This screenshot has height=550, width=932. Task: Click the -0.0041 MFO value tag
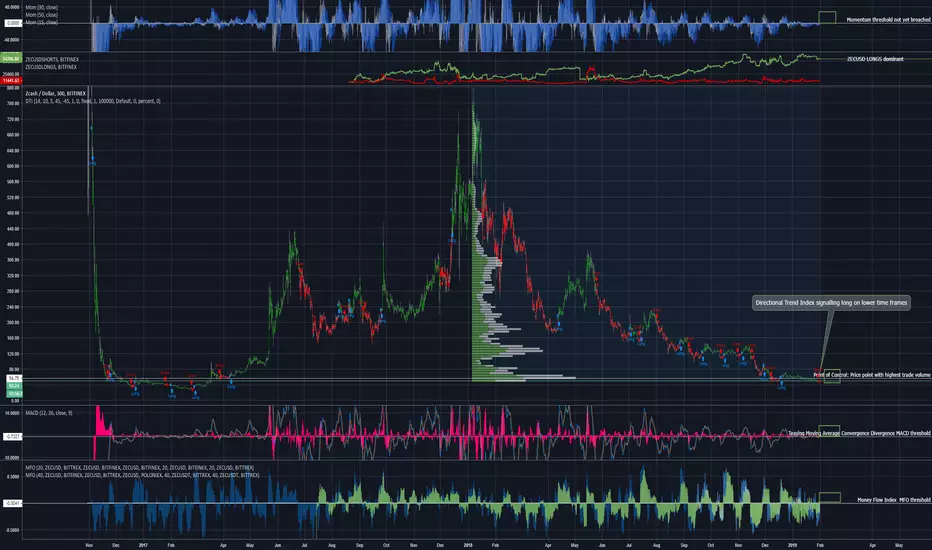pyautogui.click(x=13, y=503)
